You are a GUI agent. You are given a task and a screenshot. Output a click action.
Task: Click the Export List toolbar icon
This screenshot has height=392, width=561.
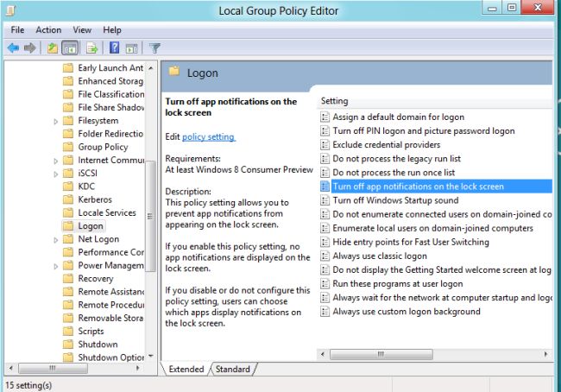[x=92, y=47]
